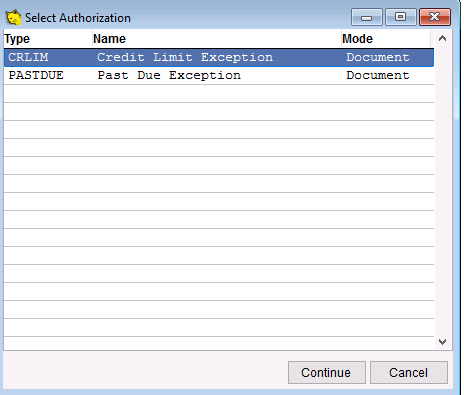This screenshot has width=464, height=395.
Task: Select the PASTDUE type cell
Action: point(36,75)
